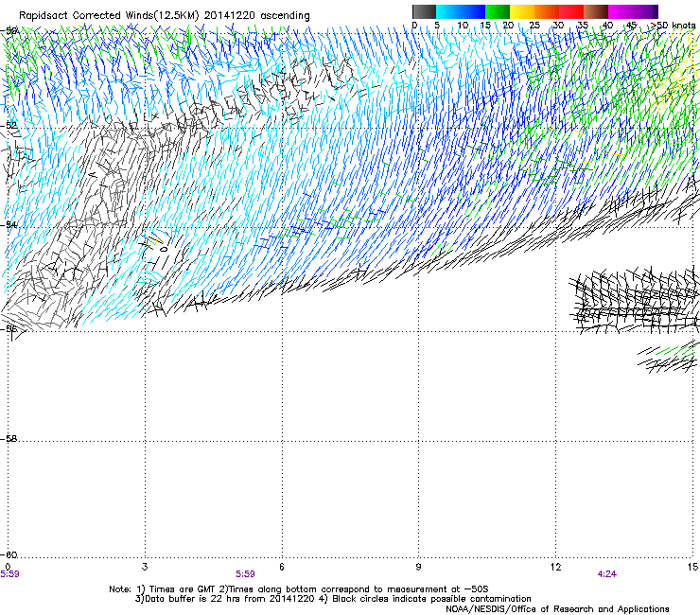Click the '12' longitude axis label

point(555,567)
